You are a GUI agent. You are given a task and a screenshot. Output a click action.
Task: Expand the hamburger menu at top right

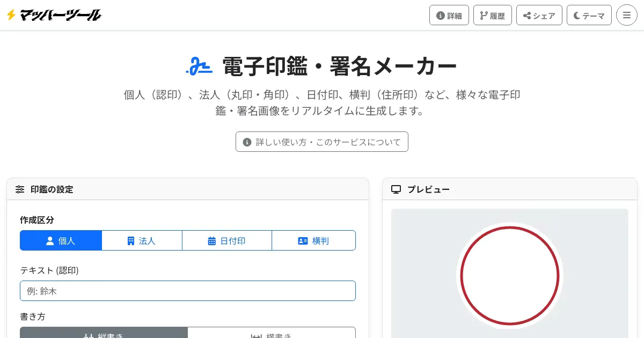click(626, 15)
